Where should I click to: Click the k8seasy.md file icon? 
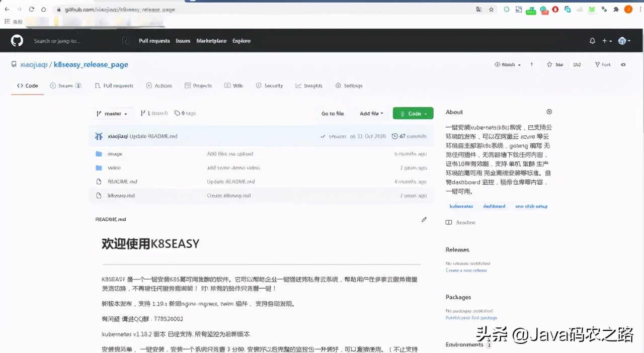(x=99, y=195)
